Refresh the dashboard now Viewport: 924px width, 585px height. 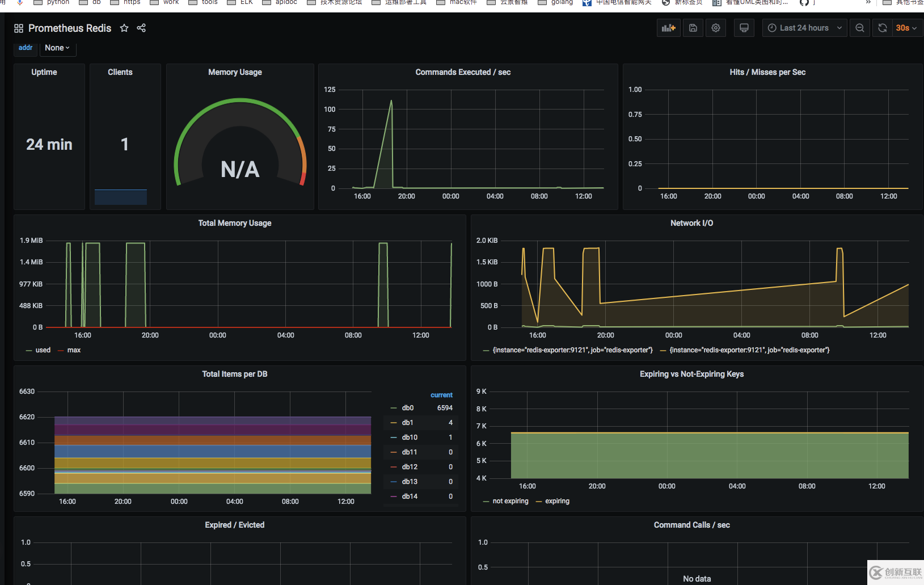tap(883, 28)
